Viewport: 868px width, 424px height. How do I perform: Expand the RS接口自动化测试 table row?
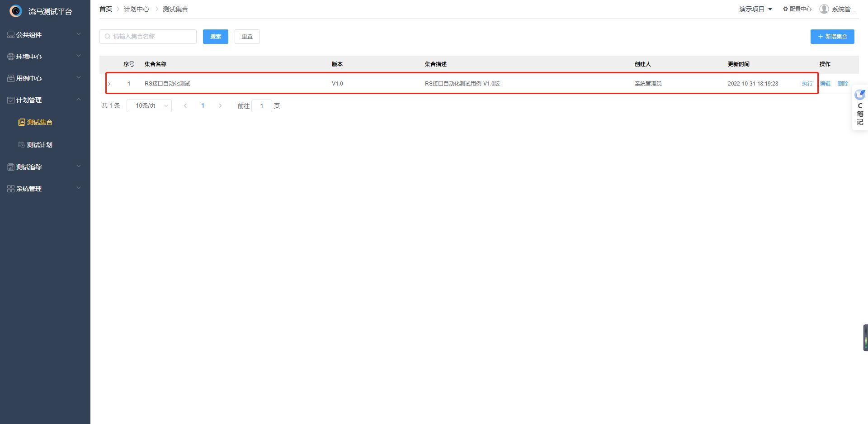tap(109, 84)
